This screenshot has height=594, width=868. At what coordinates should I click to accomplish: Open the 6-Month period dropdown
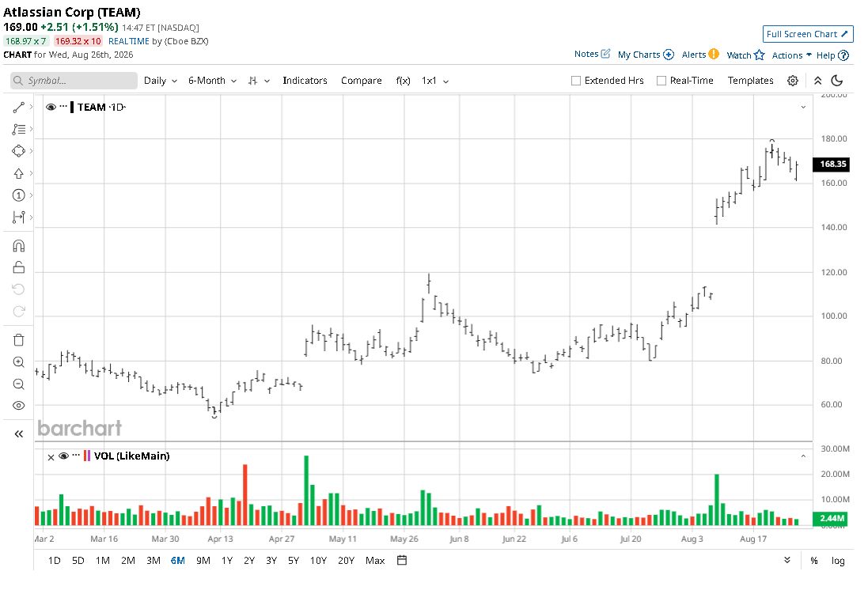213,81
